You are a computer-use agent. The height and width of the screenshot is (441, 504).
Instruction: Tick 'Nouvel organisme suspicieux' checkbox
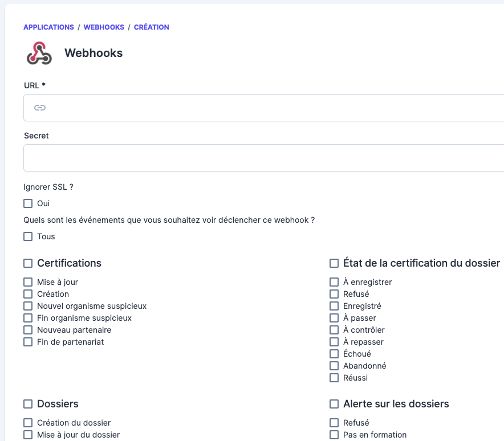(28, 306)
